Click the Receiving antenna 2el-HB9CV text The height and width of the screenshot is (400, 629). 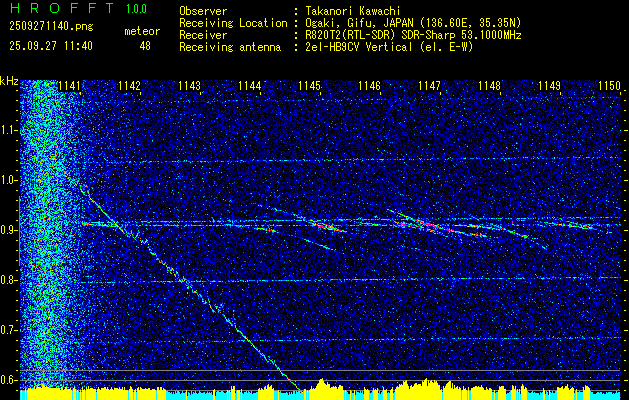click(x=387, y=47)
